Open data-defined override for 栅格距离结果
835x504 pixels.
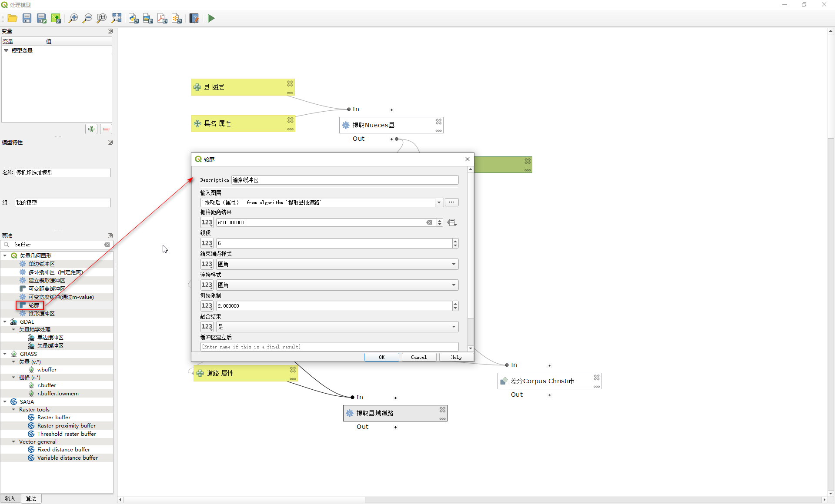pyautogui.click(x=452, y=222)
